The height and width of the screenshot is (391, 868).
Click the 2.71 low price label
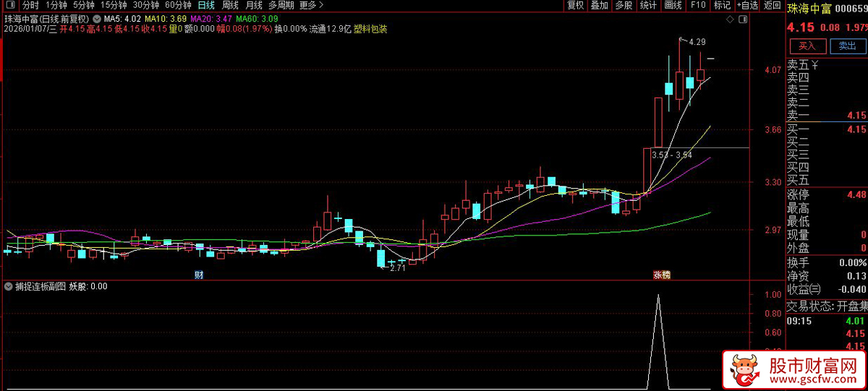click(398, 268)
